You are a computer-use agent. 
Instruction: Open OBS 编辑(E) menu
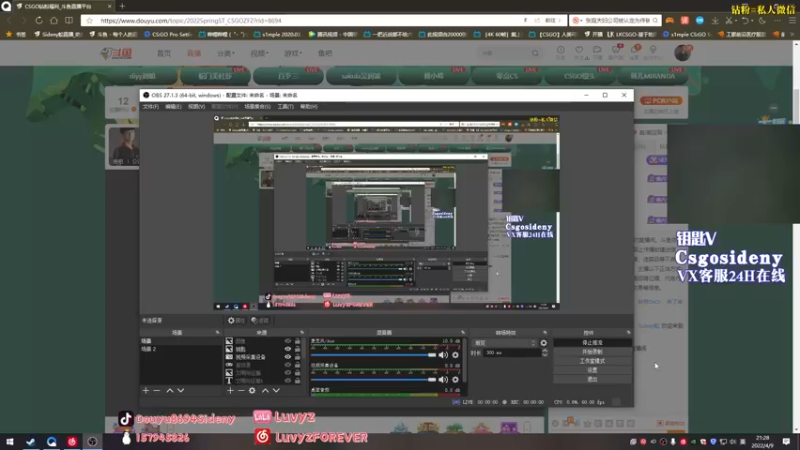pyautogui.click(x=173, y=107)
